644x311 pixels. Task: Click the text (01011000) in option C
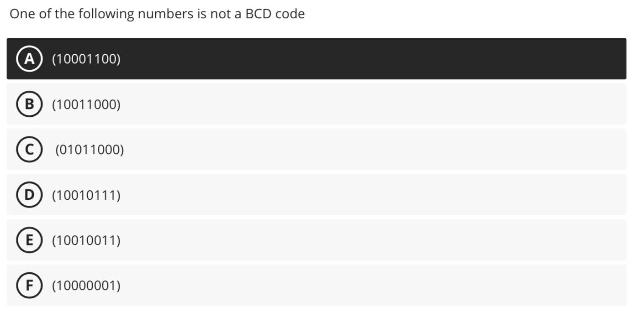point(90,149)
